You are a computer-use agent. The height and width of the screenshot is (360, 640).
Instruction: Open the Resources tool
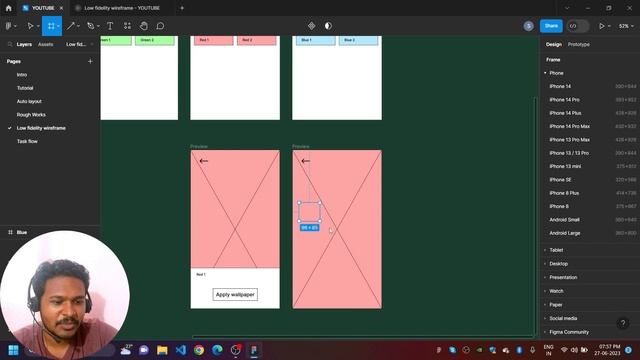(127, 26)
